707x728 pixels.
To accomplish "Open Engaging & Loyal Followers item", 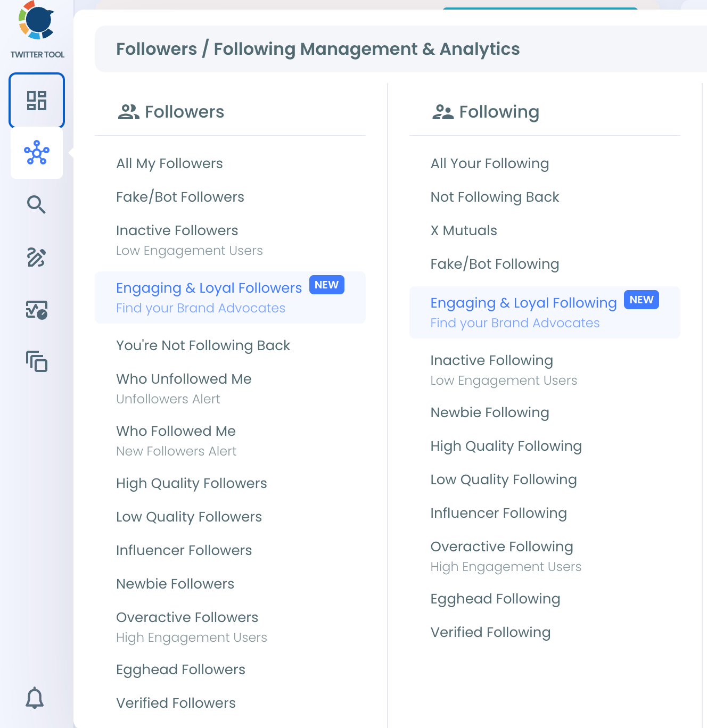I will (230, 297).
